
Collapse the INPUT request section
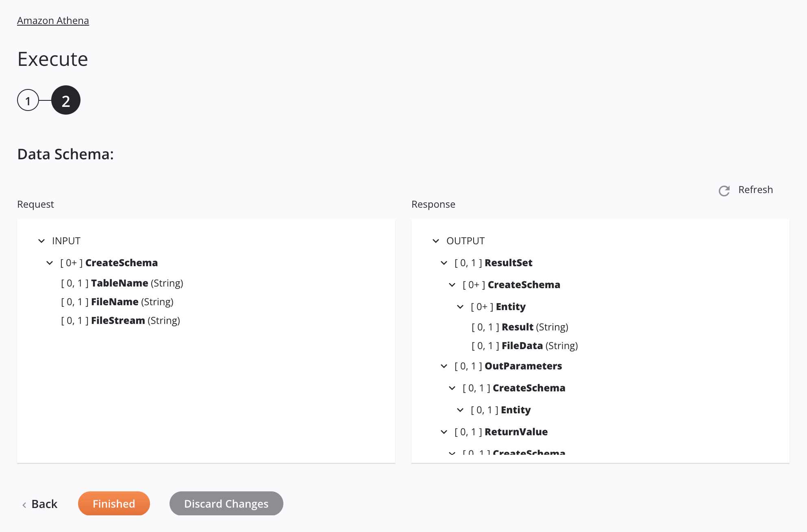[40, 241]
